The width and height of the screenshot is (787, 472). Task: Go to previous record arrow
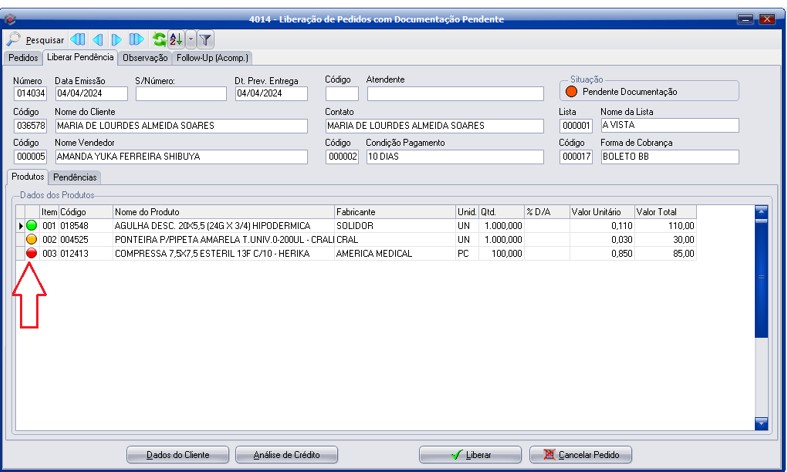[98, 40]
